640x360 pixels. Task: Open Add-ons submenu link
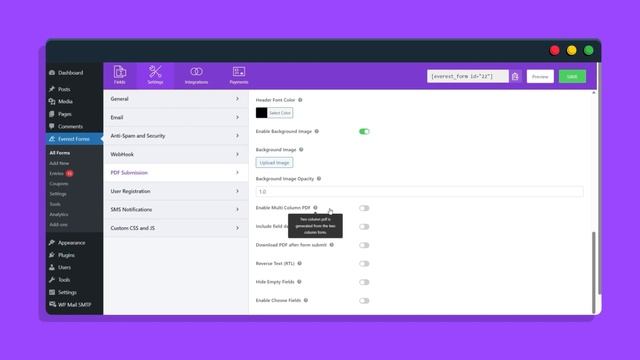(58, 224)
